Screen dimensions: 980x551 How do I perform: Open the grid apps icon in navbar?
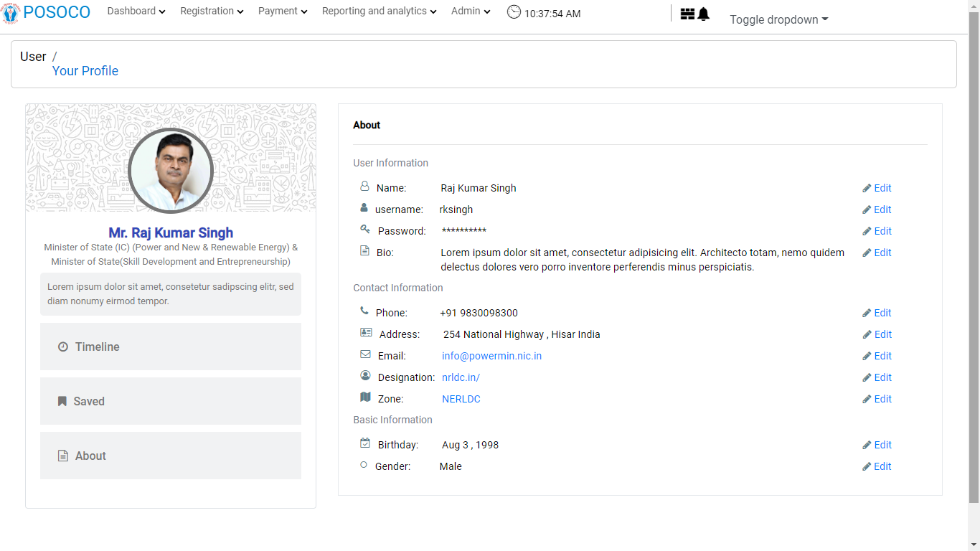[687, 14]
